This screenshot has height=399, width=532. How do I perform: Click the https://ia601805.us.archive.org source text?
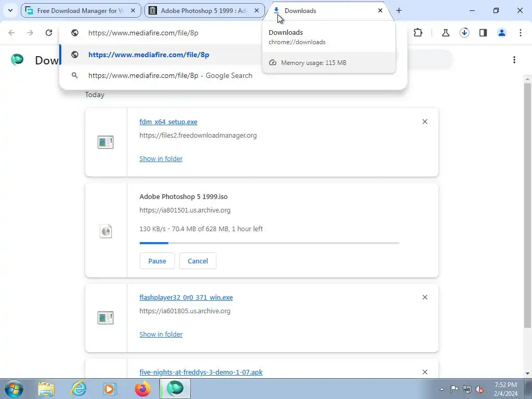185,311
